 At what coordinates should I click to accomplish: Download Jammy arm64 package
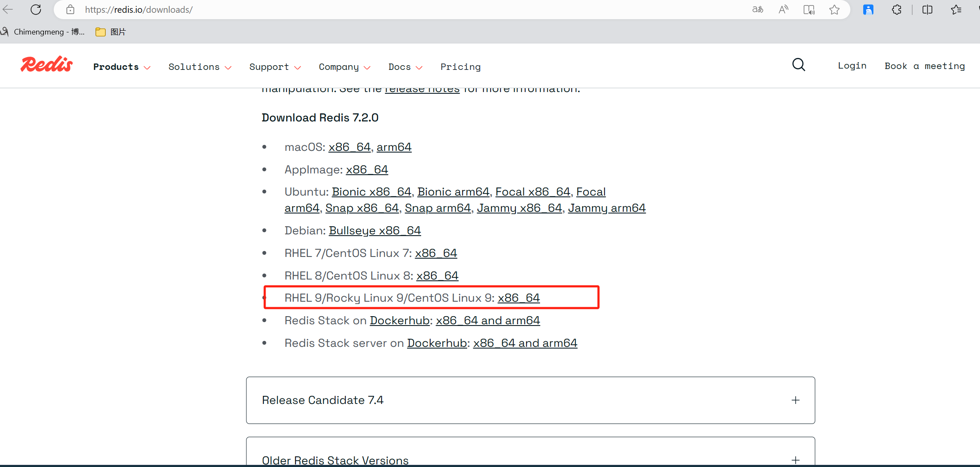click(x=607, y=208)
